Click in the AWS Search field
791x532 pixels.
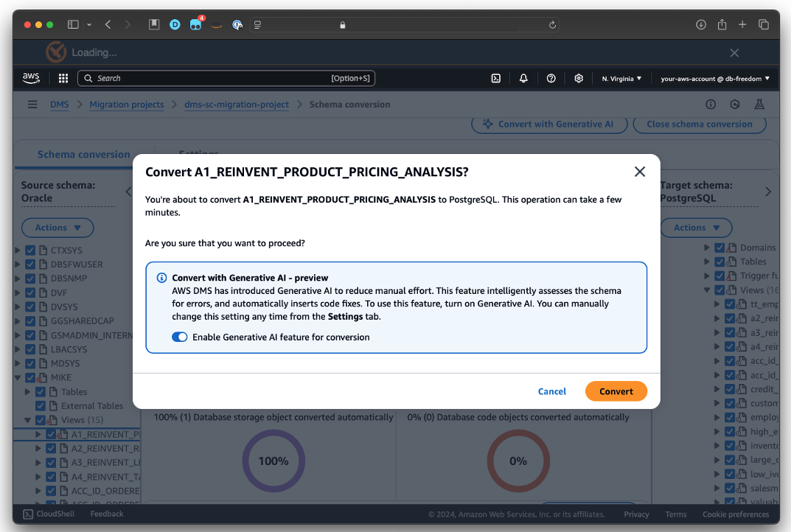(226, 78)
